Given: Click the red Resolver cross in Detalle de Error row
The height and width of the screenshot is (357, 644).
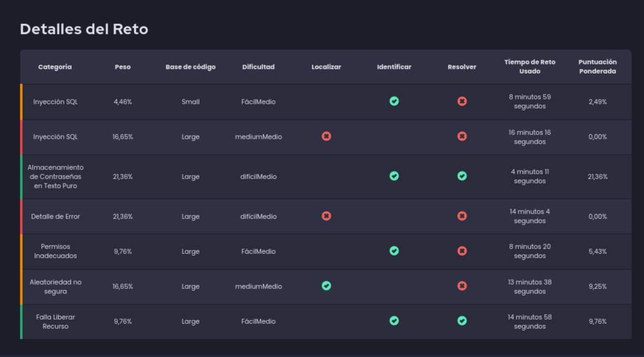Looking at the screenshot, I should pyautogui.click(x=462, y=216).
